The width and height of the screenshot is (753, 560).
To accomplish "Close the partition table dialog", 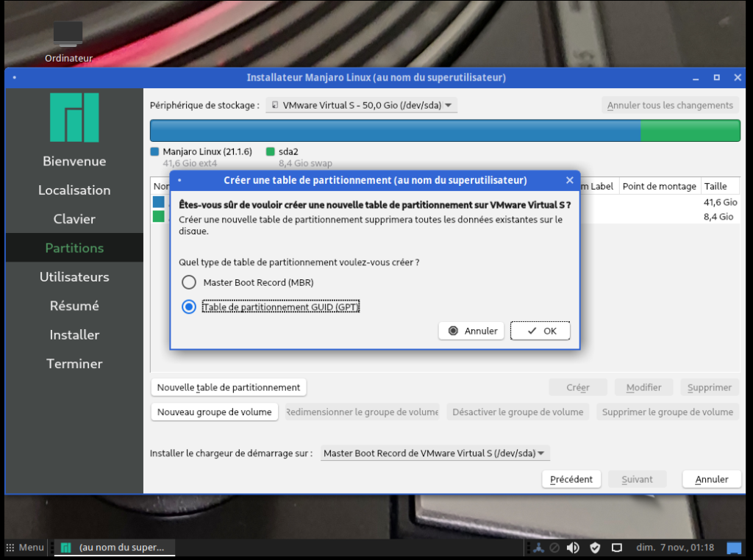I will click(569, 180).
